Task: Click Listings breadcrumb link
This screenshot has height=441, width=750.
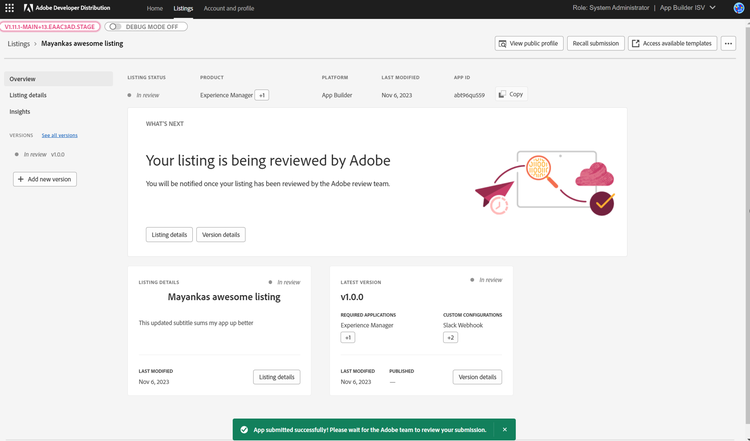Action: [19, 44]
